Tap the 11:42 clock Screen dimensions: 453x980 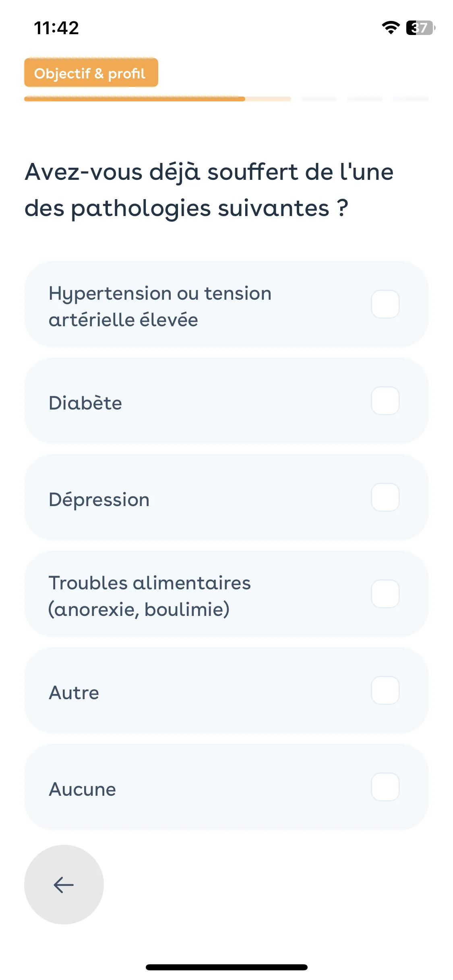(56, 28)
